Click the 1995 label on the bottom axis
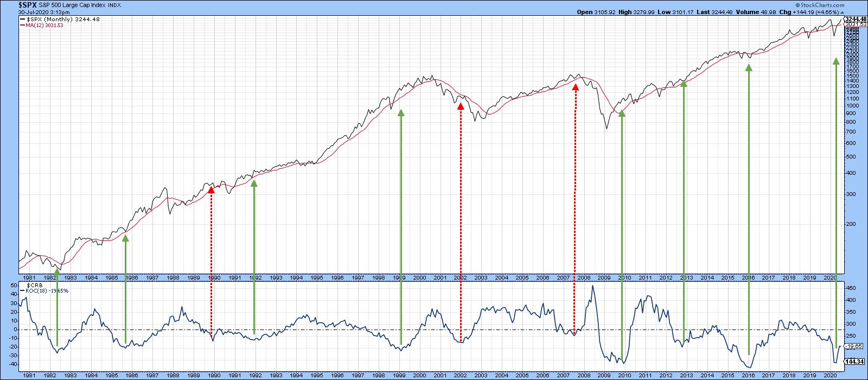868x380 pixels. pyautogui.click(x=316, y=376)
